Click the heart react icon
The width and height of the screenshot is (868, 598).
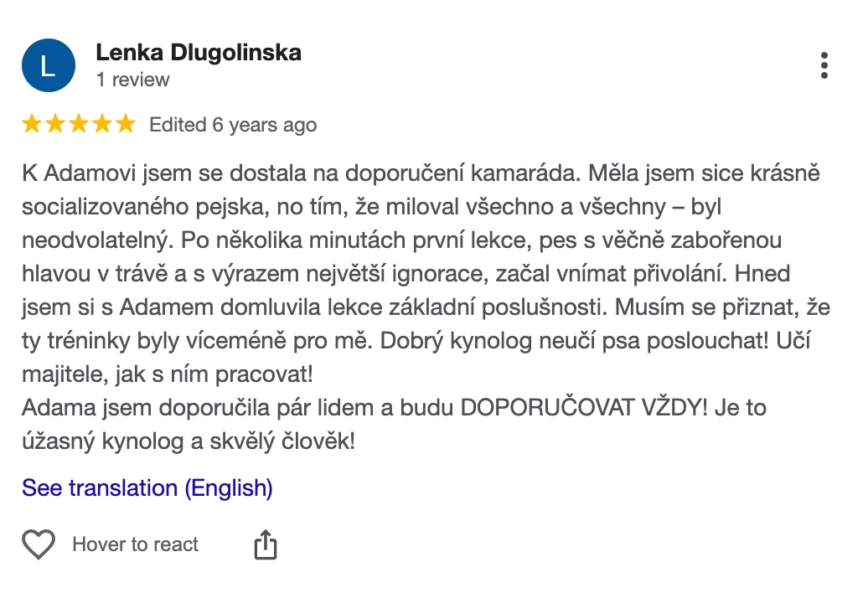tap(39, 544)
